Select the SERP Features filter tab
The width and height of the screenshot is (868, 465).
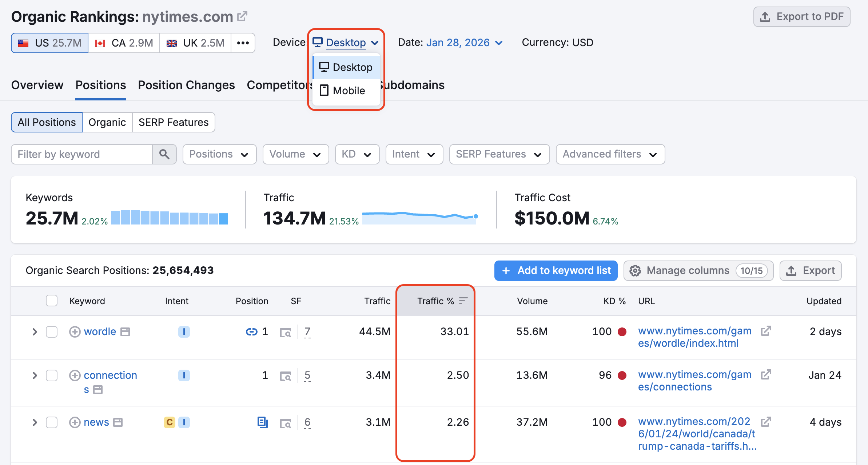[174, 122]
